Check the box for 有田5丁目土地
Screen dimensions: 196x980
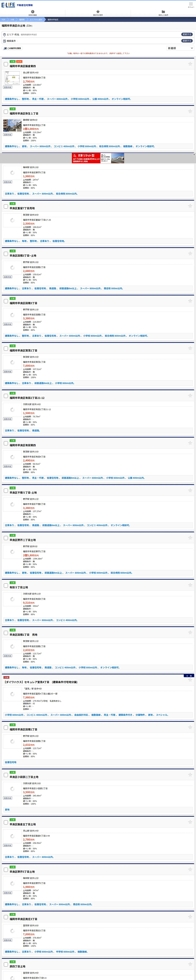[6, 586]
